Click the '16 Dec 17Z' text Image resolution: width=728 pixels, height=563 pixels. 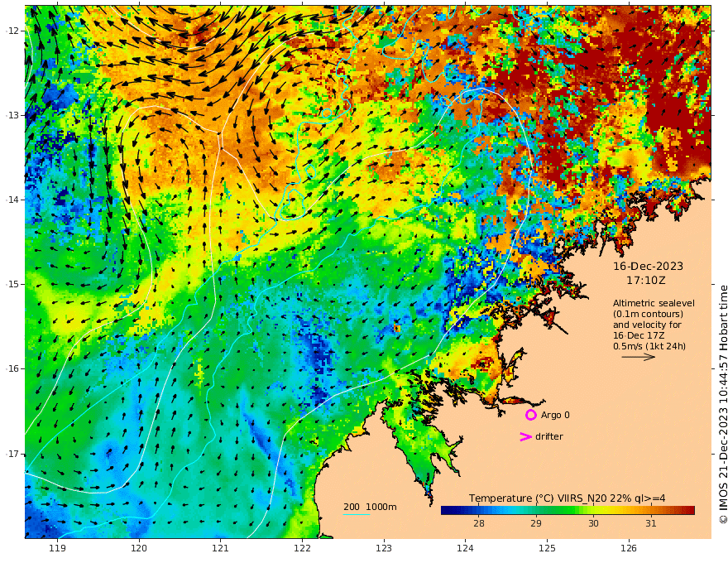point(639,335)
